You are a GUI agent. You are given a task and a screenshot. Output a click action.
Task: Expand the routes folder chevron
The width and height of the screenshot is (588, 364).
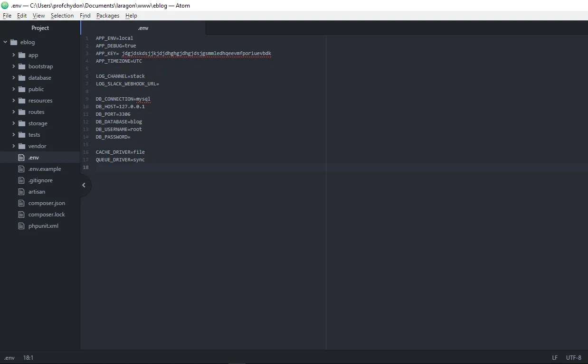pyautogui.click(x=14, y=112)
